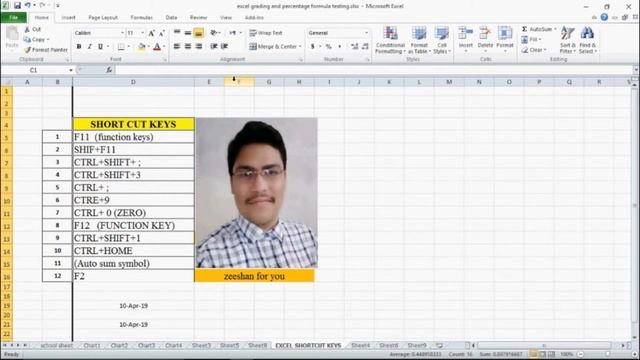Increase indent in Alignment group
This screenshot has width=640, height=360.
pos(224,47)
